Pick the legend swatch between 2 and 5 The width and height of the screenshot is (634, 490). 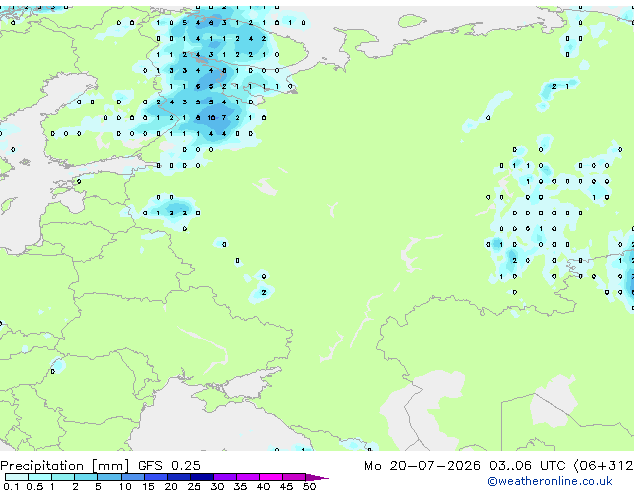point(86,477)
